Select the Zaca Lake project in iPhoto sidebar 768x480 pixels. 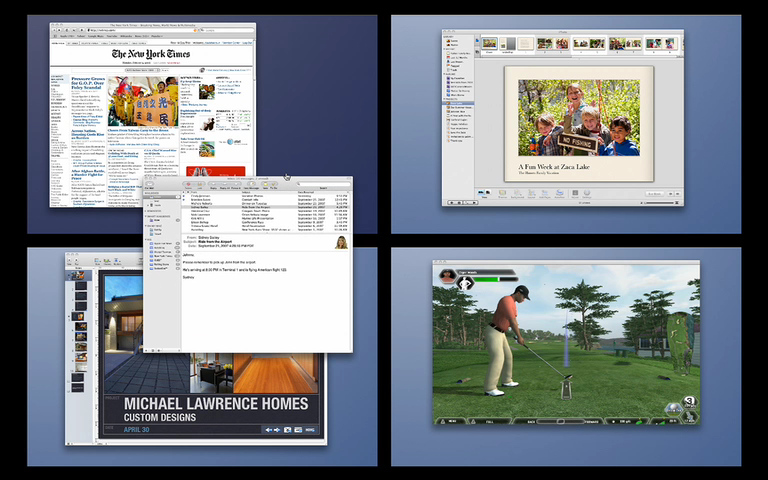click(x=458, y=103)
